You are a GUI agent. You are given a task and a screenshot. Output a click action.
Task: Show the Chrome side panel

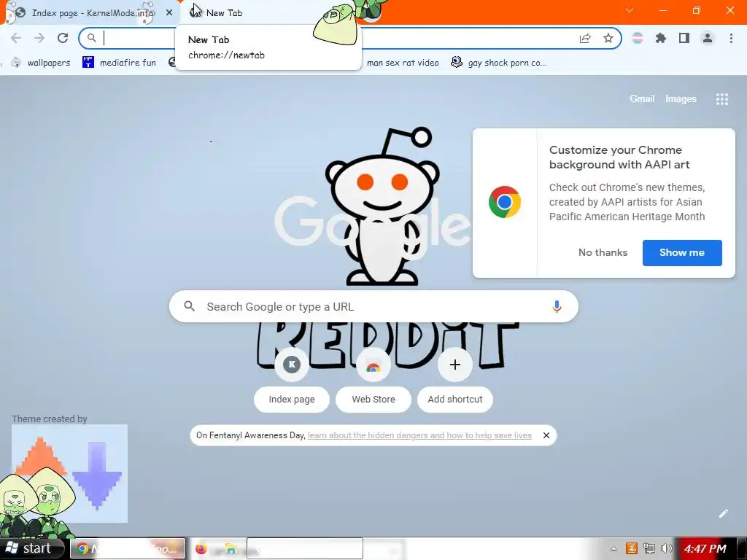pyautogui.click(x=684, y=38)
